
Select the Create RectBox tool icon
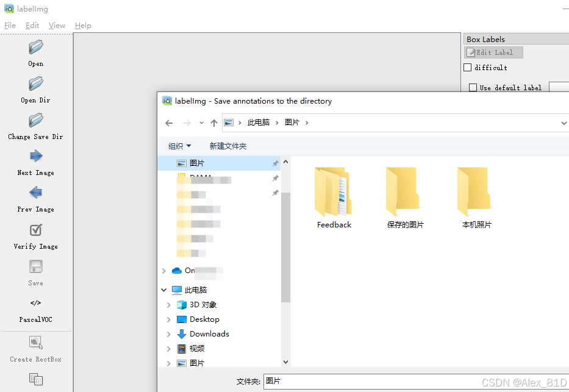(x=35, y=343)
